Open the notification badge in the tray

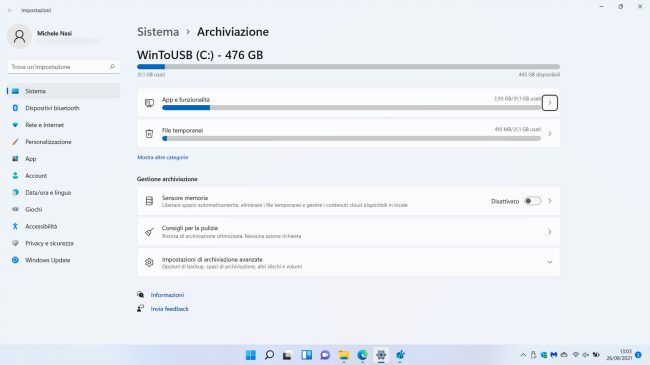pos(638,355)
